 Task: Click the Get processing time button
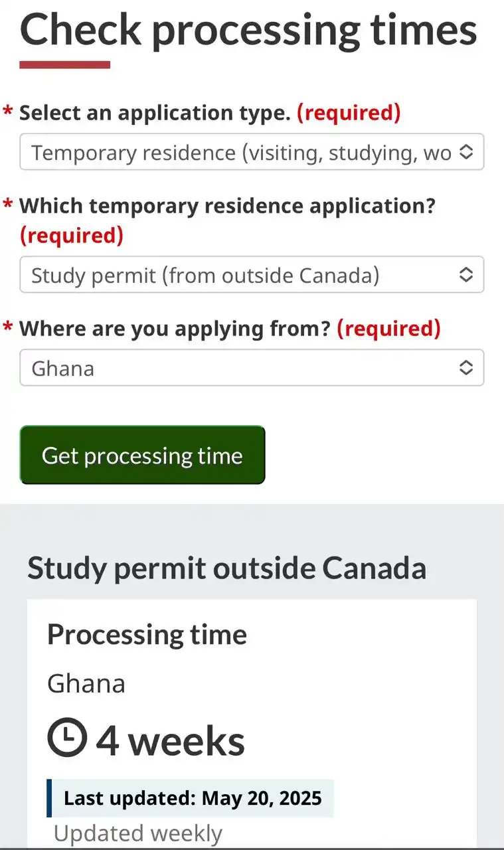(142, 455)
